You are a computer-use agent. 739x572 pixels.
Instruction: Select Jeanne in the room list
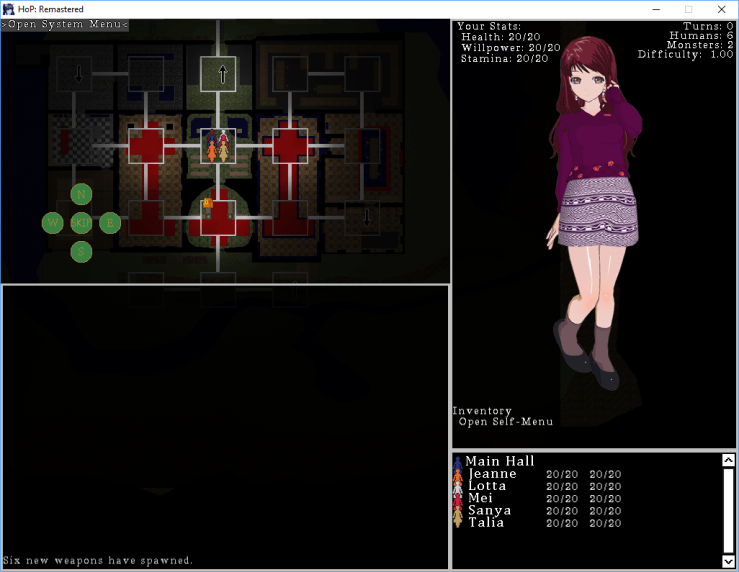coord(492,474)
